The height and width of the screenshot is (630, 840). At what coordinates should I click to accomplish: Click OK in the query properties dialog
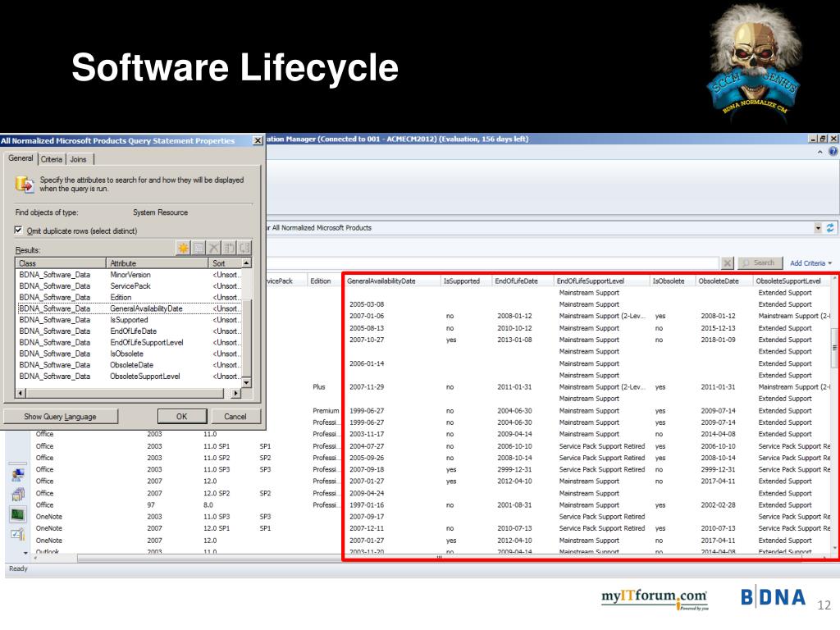pyautogui.click(x=182, y=416)
